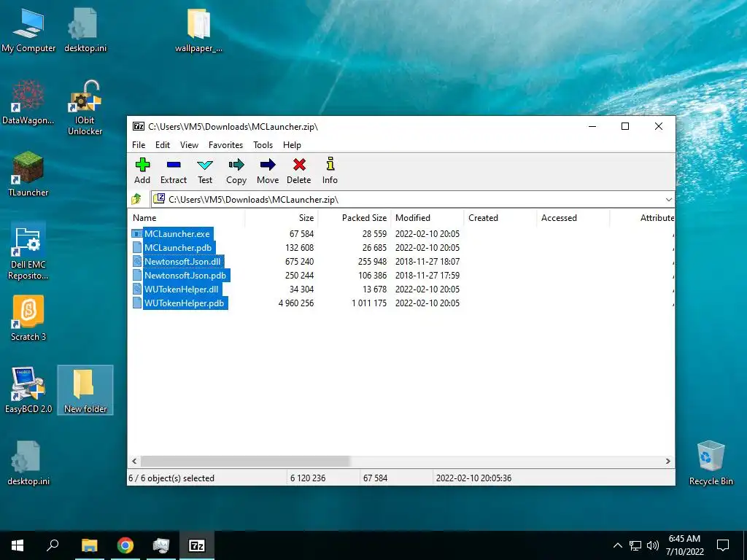Select the New folder desktop icon
The height and width of the screenshot is (560, 747).
click(85, 390)
